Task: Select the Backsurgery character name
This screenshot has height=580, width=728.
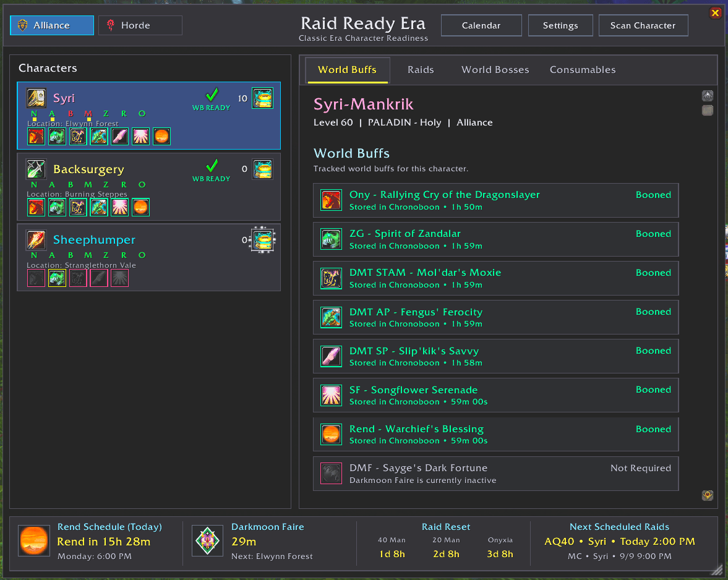Action: point(88,169)
